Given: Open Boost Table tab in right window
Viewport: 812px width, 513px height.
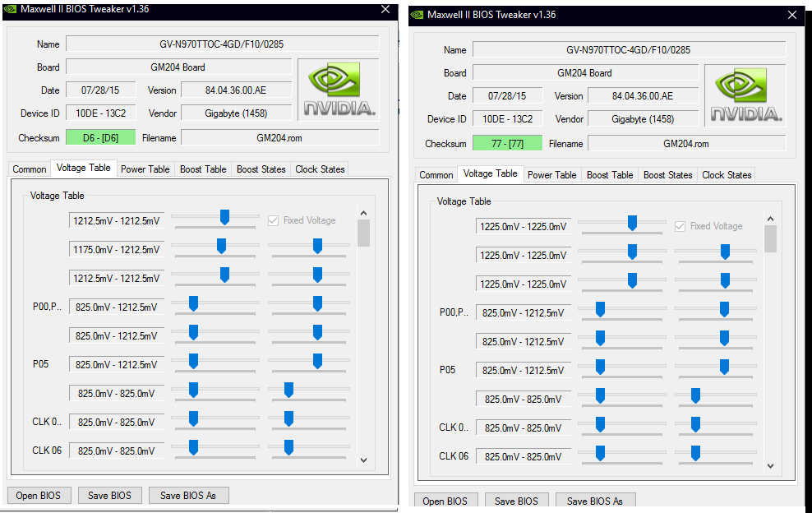Looking at the screenshot, I should (610, 174).
